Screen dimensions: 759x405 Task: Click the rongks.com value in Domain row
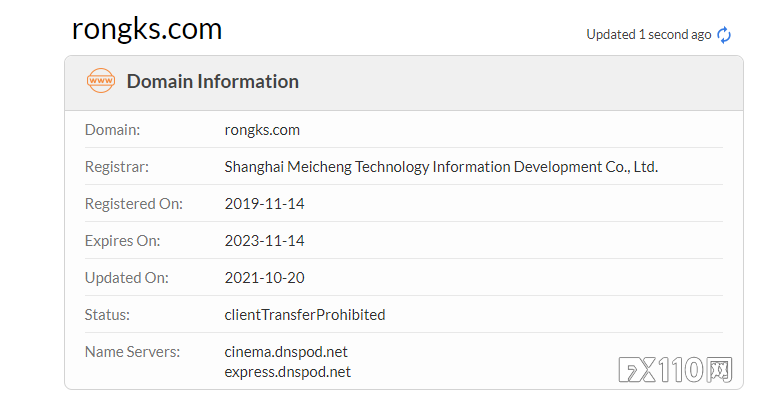coord(262,130)
